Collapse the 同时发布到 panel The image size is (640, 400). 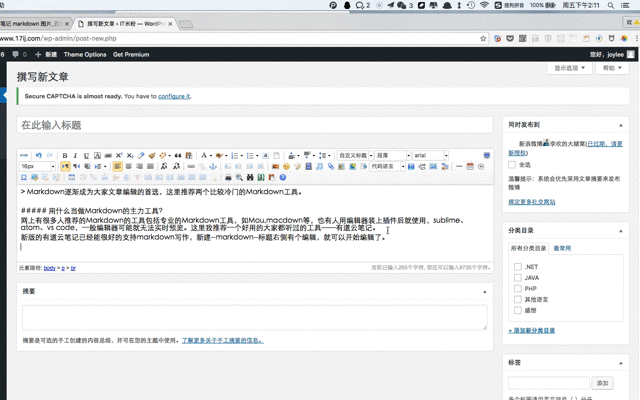click(620, 125)
